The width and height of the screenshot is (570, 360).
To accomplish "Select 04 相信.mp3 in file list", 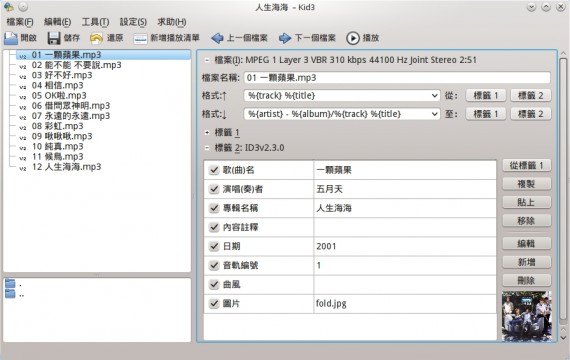I will 57,85.
